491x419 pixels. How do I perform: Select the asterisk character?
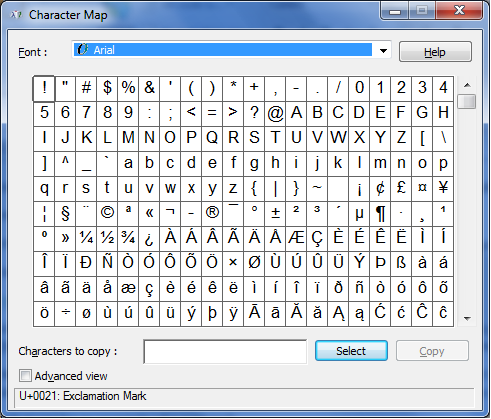click(x=233, y=88)
